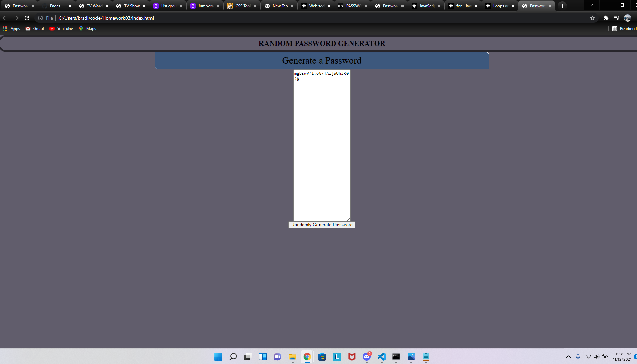Open Gmail from the bookmarks bar
637x364 pixels.
34,29
